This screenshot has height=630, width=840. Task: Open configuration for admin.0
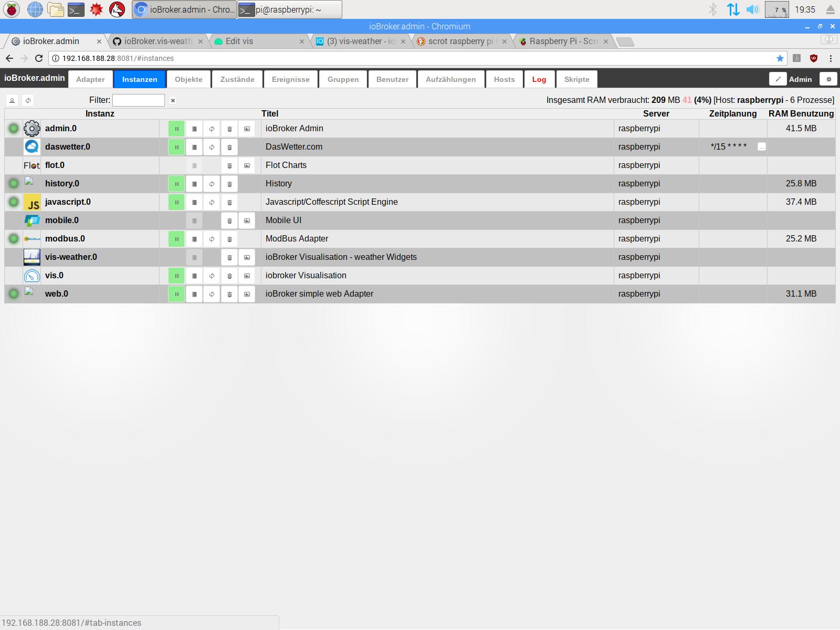tap(194, 129)
